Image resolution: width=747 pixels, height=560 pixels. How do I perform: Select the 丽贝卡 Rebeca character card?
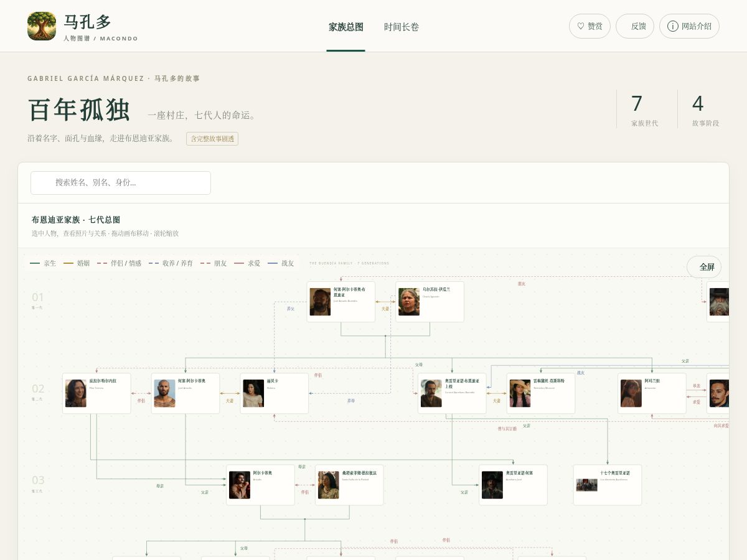[275, 393]
